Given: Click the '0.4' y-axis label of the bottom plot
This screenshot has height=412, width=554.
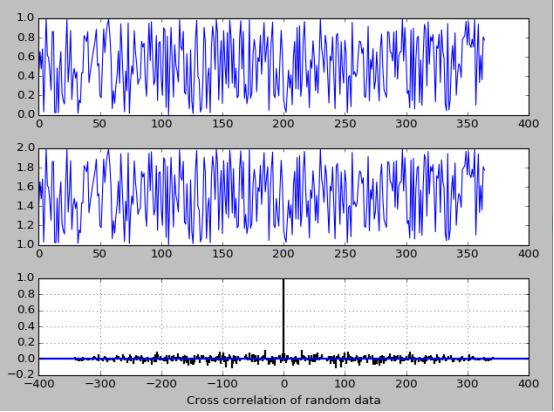Looking at the screenshot, I should pyautogui.click(x=26, y=326).
